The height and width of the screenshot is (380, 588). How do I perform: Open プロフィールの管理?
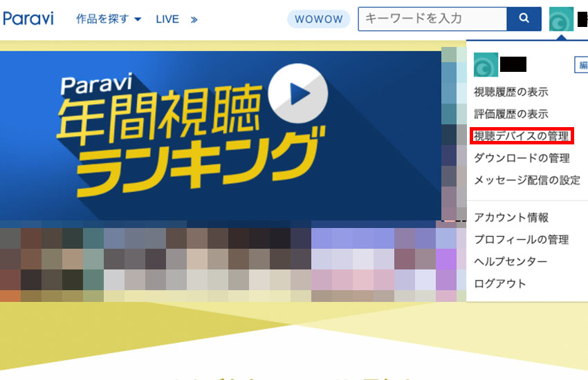[x=522, y=240]
